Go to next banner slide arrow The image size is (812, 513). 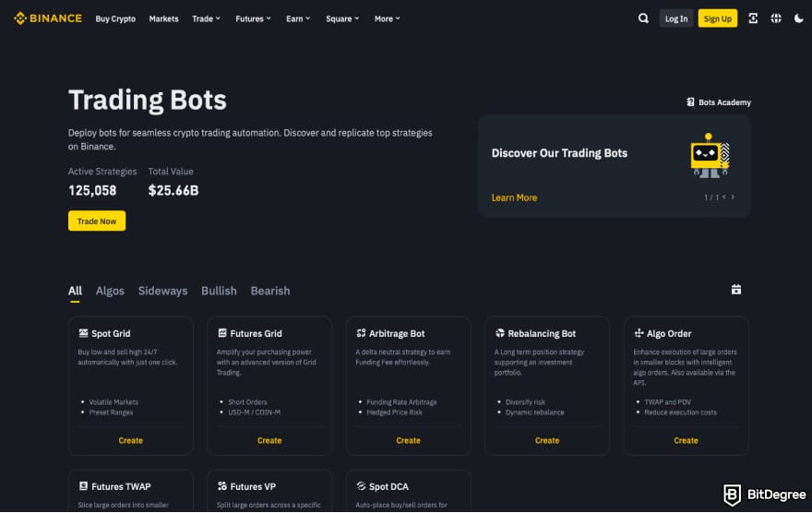pyautogui.click(x=733, y=197)
